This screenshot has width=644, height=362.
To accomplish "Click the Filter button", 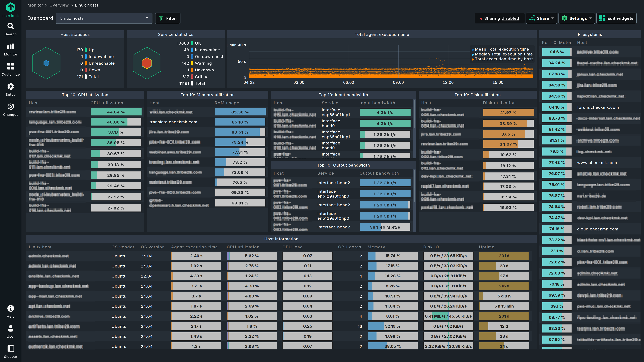I will pyautogui.click(x=168, y=18).
